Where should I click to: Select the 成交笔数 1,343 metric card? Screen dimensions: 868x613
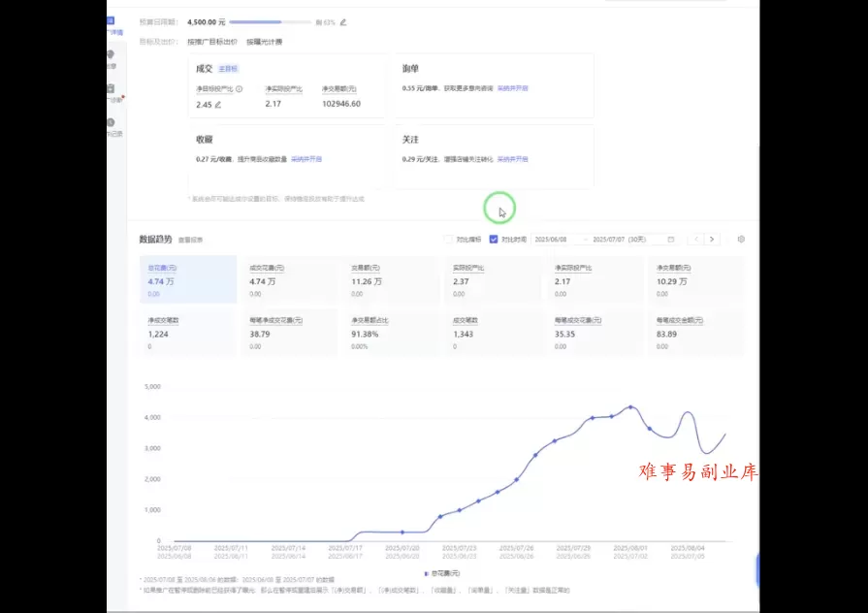pyautogui.click(x=494, y=333)
